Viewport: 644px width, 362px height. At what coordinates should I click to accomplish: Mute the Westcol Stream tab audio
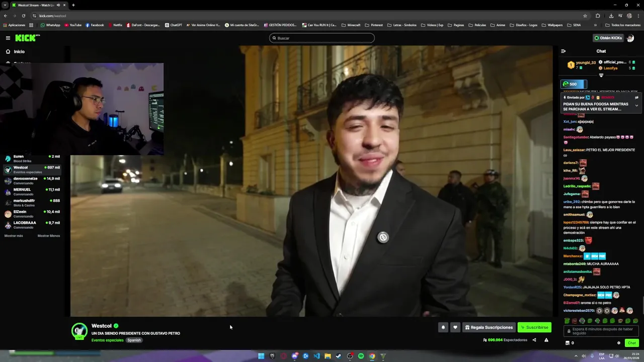(58, 5)
